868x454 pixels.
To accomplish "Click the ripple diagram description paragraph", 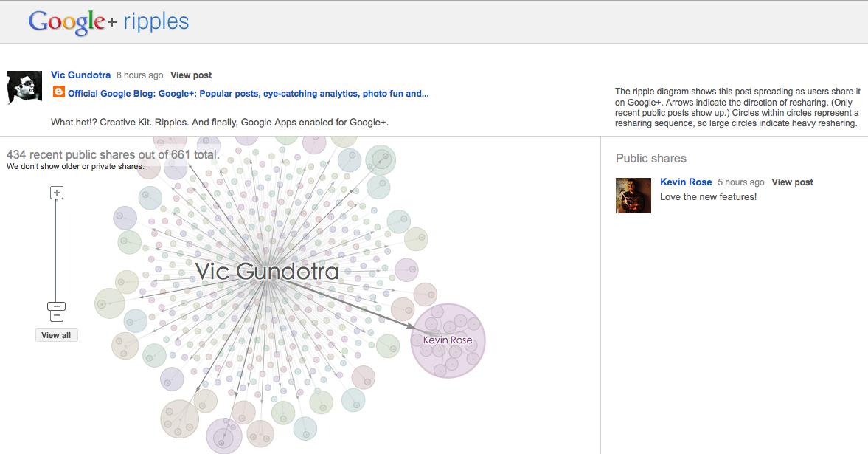I will (x=738, y=107).
